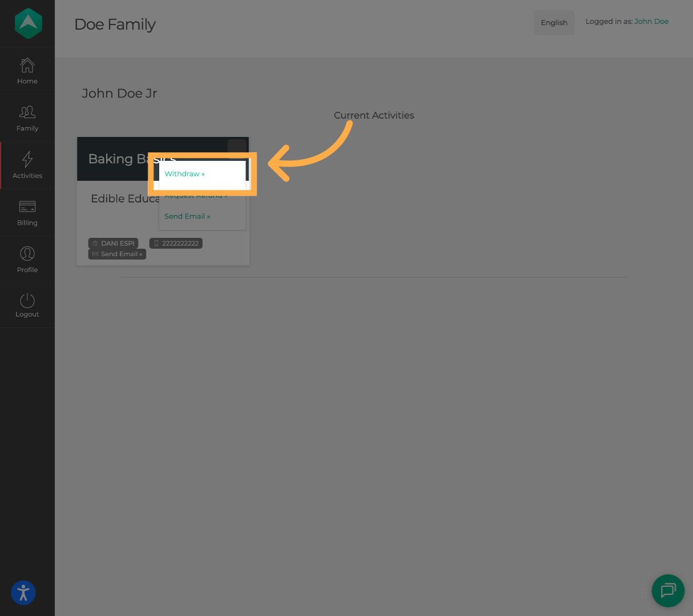Click the Current Activities heading
This screenshot has height=616, width=693.
374,115
